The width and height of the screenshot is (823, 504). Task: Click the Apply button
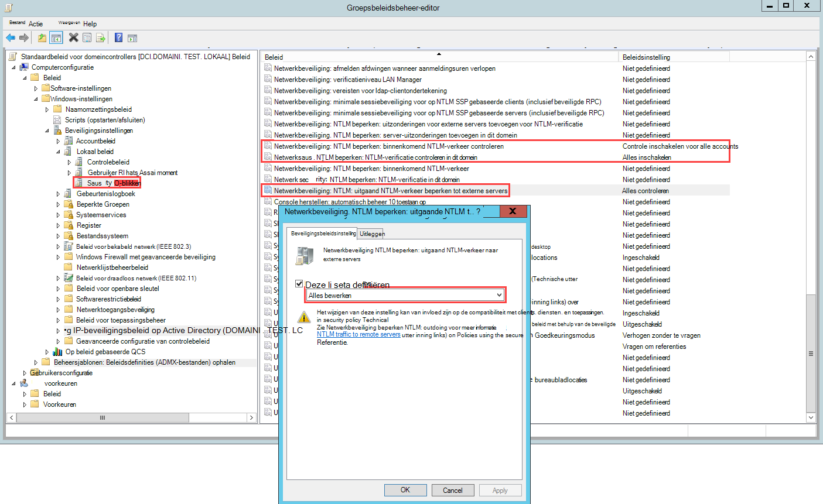click(x=500, y=490)
